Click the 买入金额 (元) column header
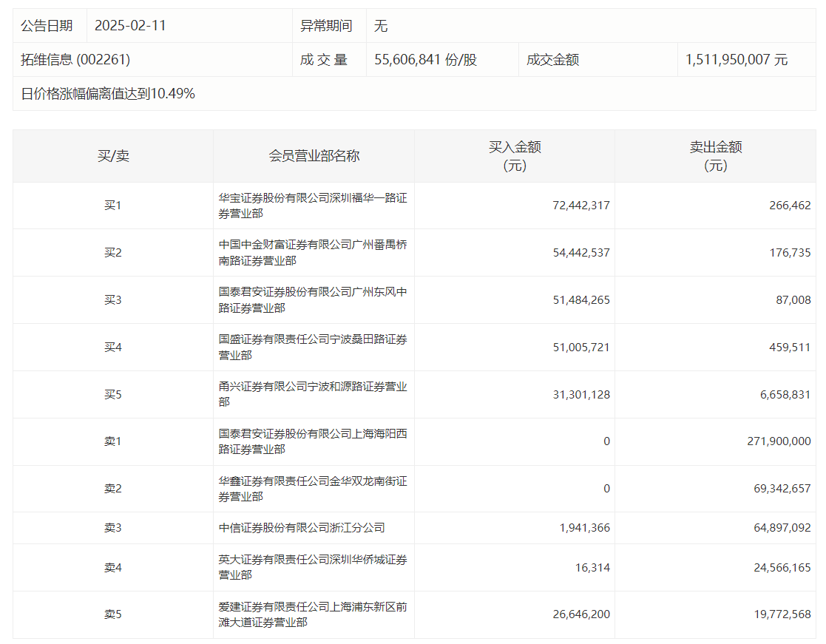The image size is (826, 644). (515, 157)
